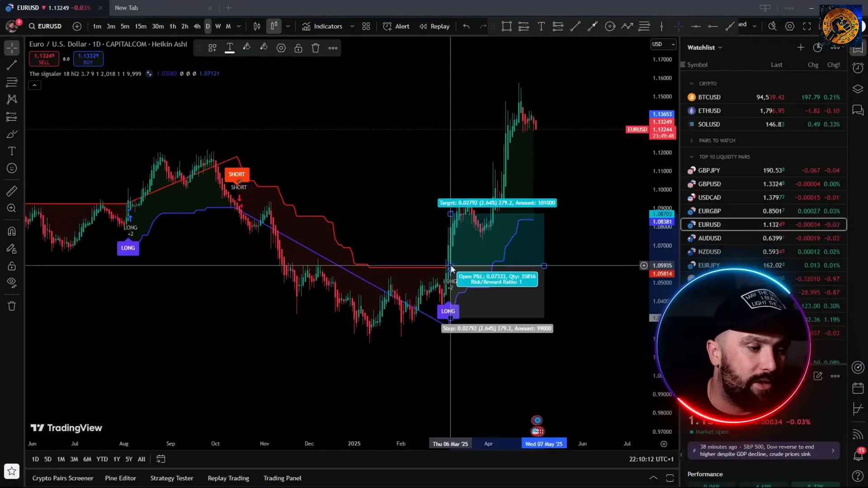868x488 pixels.
Task: Expand the PAIRS TO WATCH section
Action: tap(691, 141)
